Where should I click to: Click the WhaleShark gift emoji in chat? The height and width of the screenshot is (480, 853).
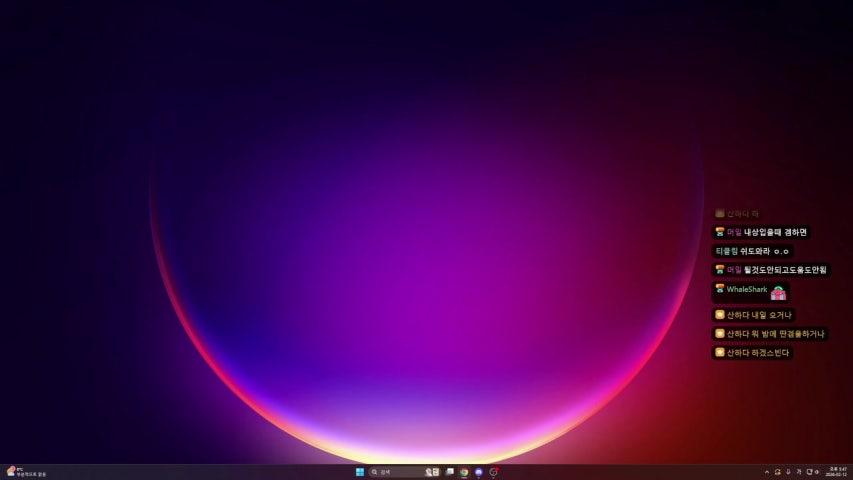pyautogui.click(x=778, y=293)
